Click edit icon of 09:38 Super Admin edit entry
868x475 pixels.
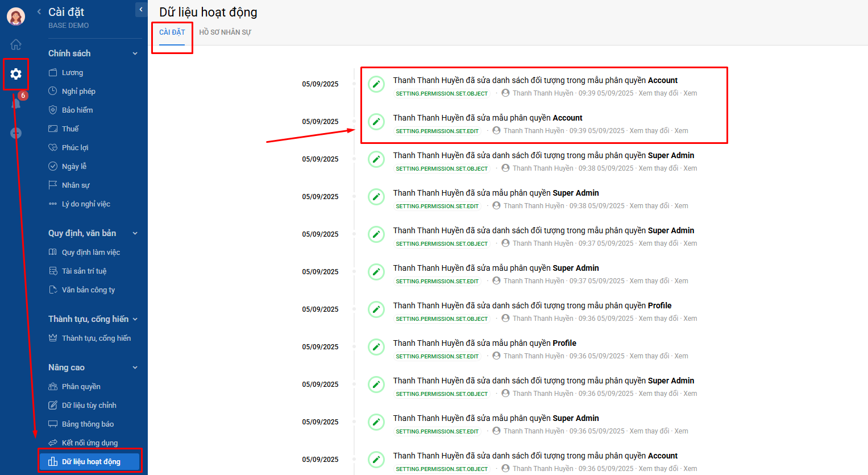point(376,197)
